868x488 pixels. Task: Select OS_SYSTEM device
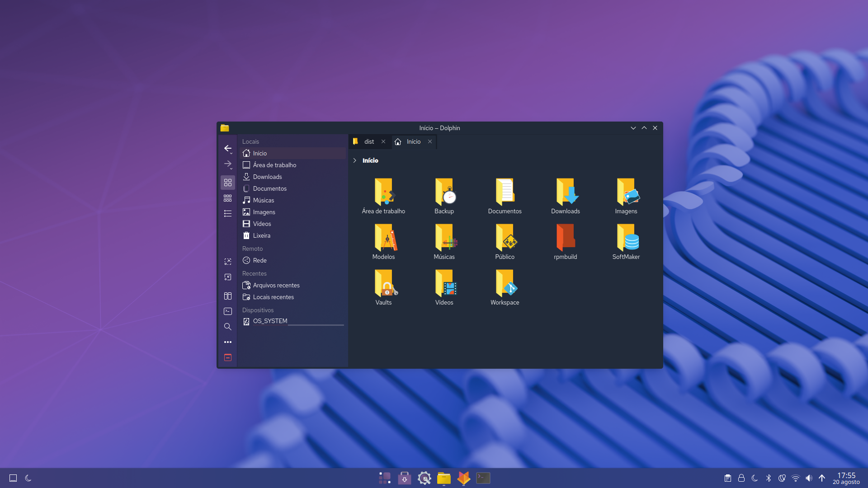292,321
